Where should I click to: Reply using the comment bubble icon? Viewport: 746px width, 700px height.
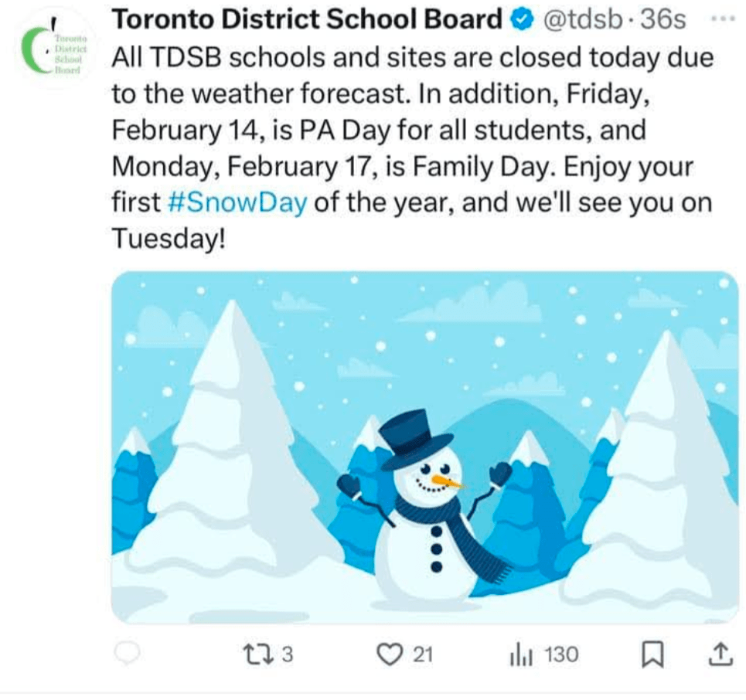pyautogui.click(x=127, y=654)
